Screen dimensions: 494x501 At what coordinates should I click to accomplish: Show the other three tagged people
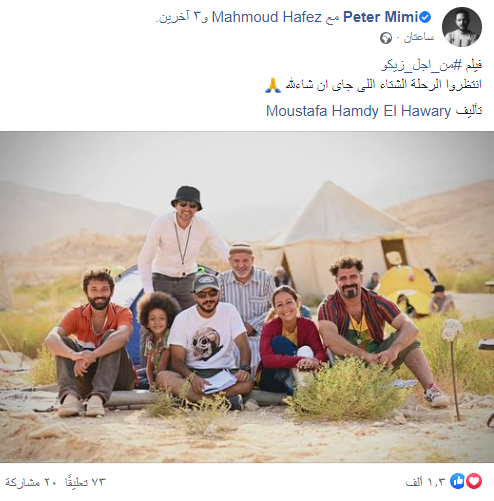pos(179,17)
